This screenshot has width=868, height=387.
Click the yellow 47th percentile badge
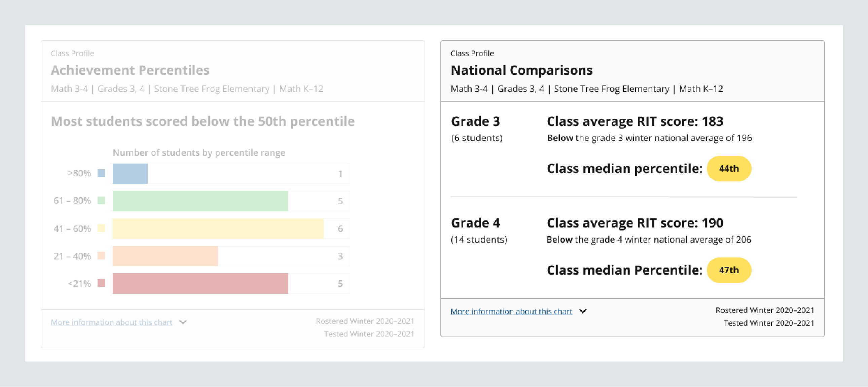pyautogui.click(x=729, y=270)
